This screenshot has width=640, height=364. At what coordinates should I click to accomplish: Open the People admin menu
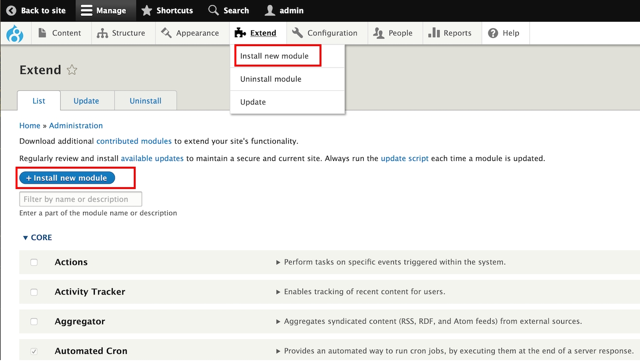click(395, 33)
